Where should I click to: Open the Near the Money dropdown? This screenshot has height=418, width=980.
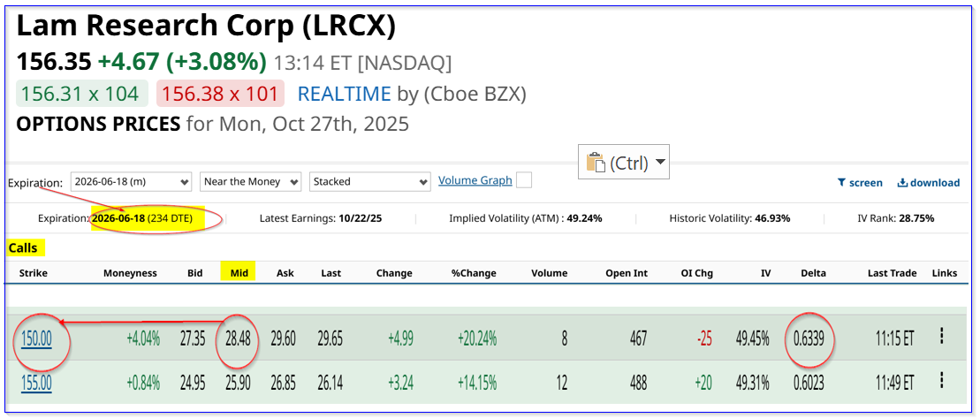251,182
